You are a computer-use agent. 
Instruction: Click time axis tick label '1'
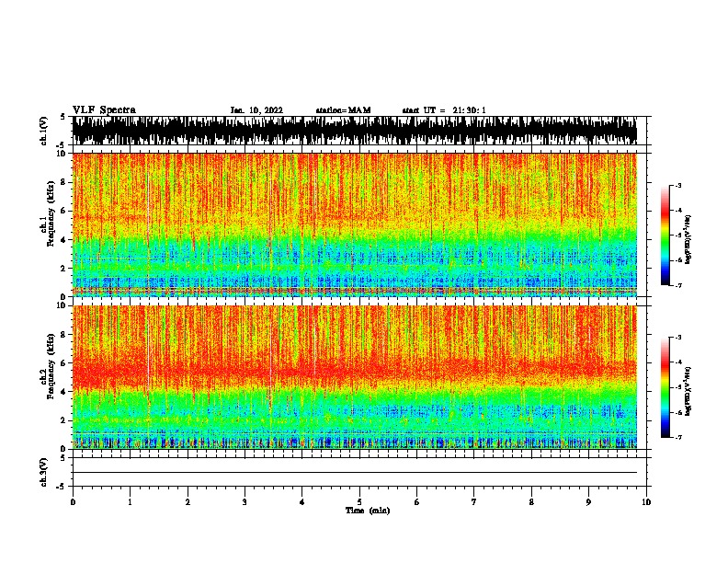[130, 502]
